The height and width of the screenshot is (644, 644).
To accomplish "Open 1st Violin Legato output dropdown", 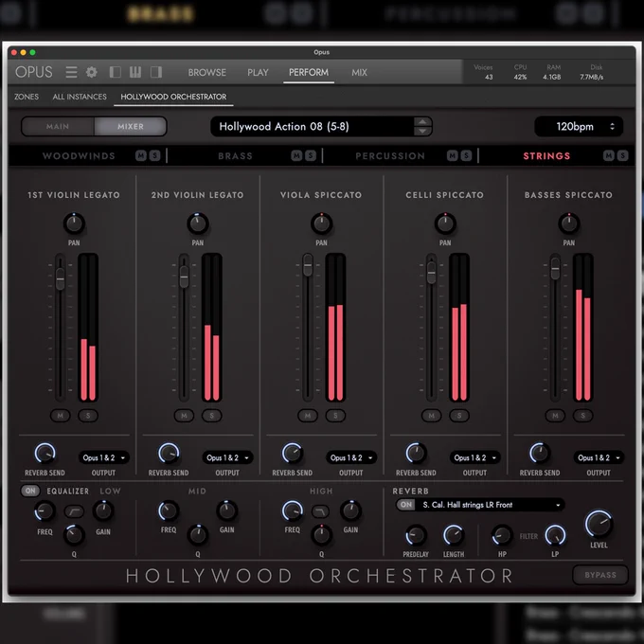I will (x=104, y=457).
